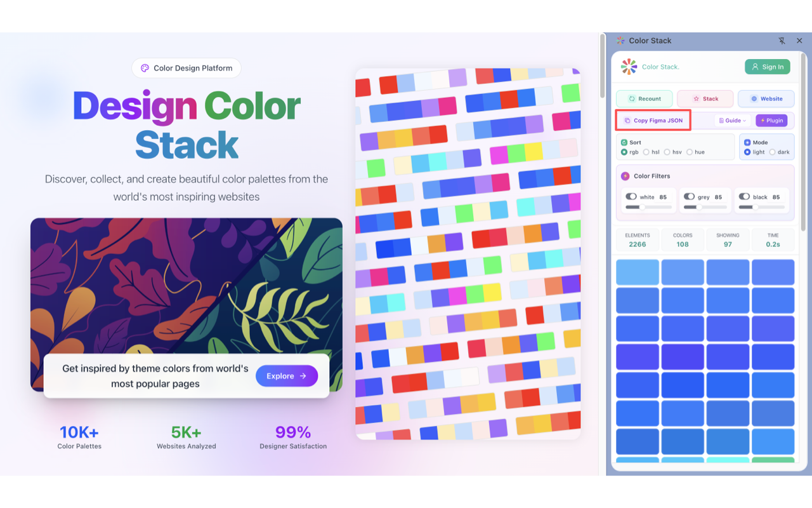Click the Sign In button
Screen dimensions: 812x508
768,67
